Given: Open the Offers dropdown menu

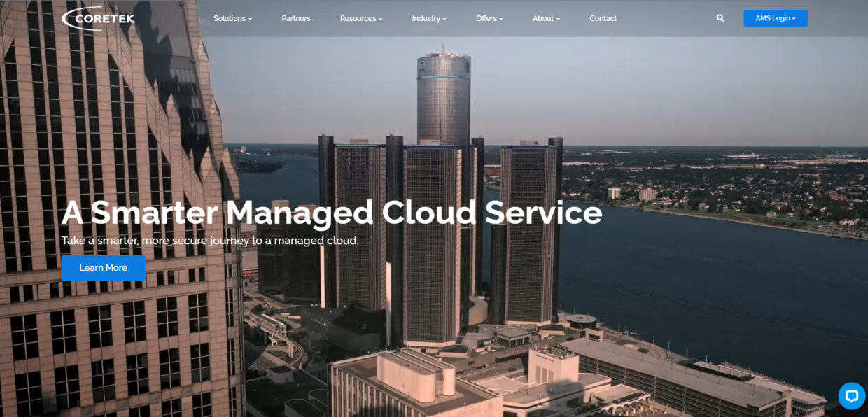Looking at the screenshot, I should [489, 18].
